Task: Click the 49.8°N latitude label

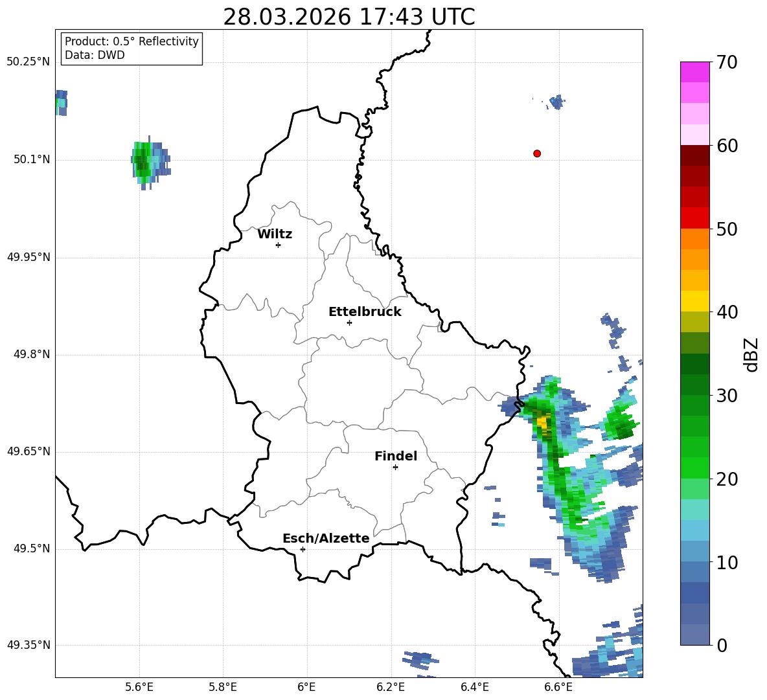Action: [32, 354]
